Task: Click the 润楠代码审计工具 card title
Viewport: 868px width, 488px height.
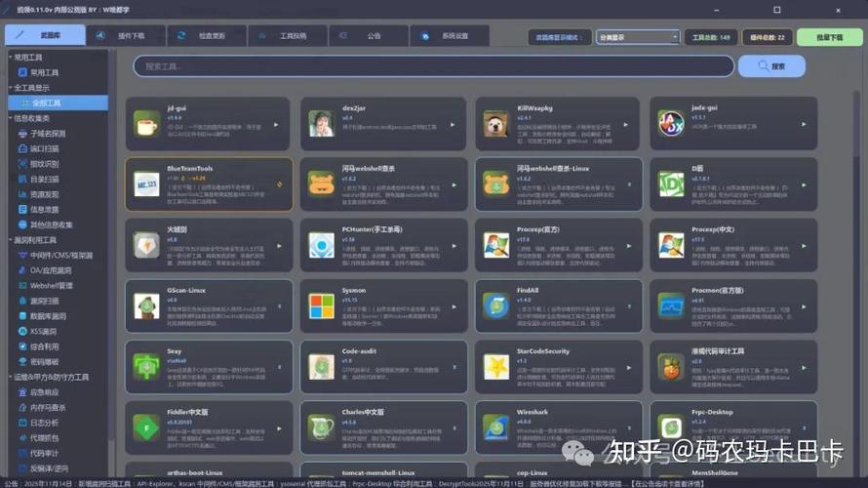Action: [718, 351]
